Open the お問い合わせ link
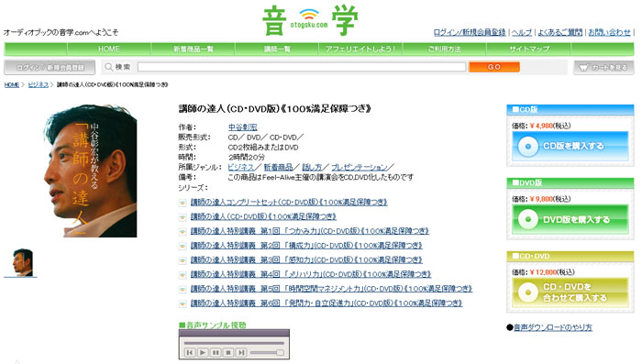Screen dimensions: 642x364 pos(609,32)
